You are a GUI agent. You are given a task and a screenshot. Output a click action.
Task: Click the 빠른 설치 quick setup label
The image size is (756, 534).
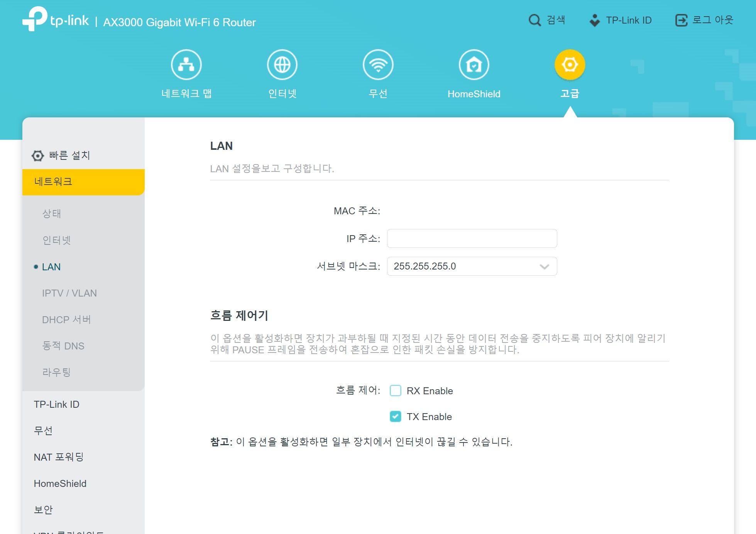coord(69,155)
